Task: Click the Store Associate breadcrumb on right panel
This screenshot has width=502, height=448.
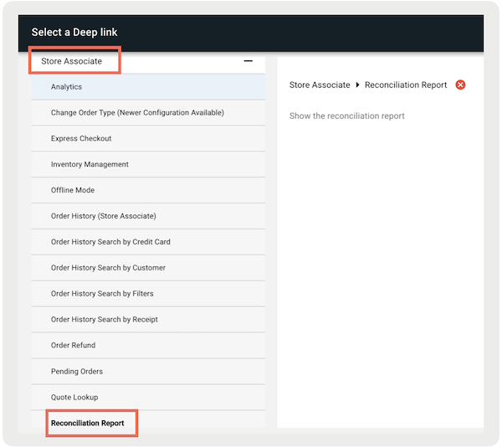Action: pyautogui.click(x=320, y=85)
